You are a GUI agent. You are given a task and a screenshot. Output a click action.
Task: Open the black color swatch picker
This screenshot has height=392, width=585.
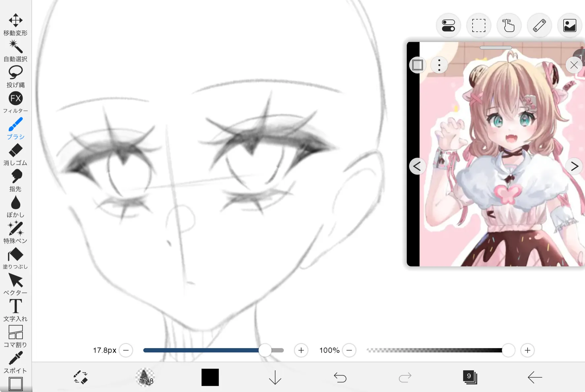[210, 377]
